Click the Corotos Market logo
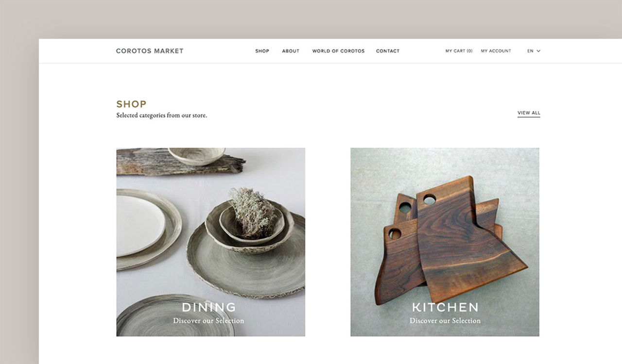Image resolution: width=622 pixels, height=364 pixels. pyautogui.click(x=150, y=51)
